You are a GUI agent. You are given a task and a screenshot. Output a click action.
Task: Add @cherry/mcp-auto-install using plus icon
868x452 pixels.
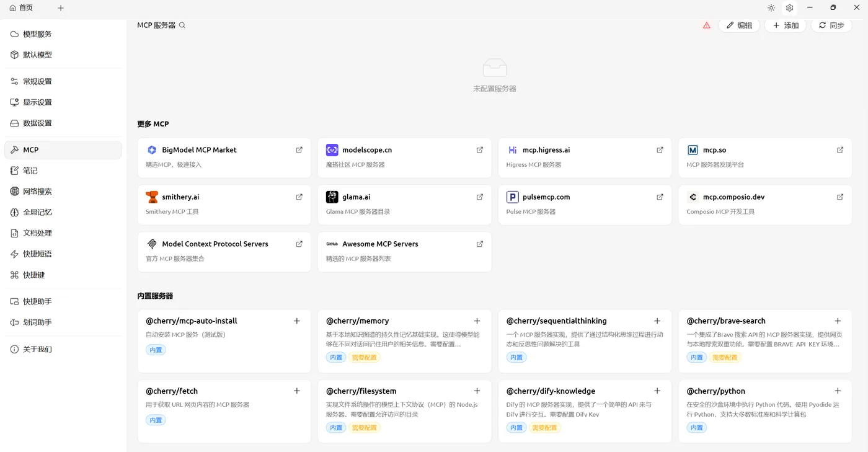pos(297,321)
